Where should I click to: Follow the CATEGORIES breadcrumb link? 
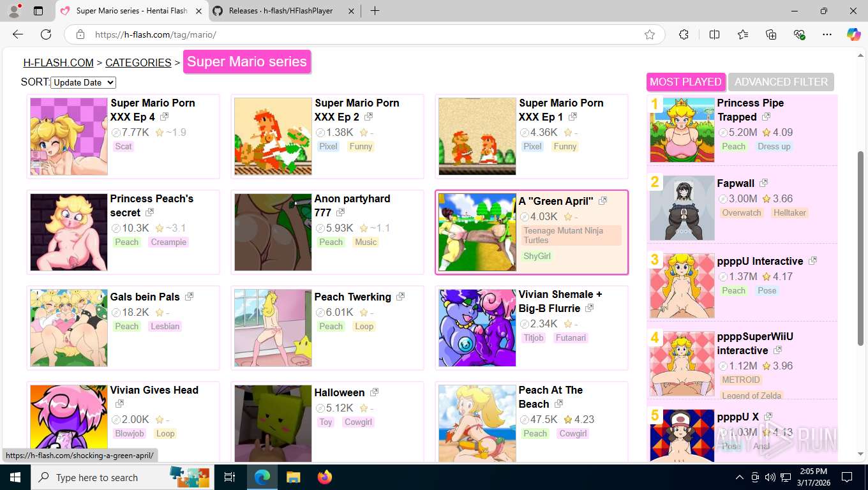tap(138, 63)
